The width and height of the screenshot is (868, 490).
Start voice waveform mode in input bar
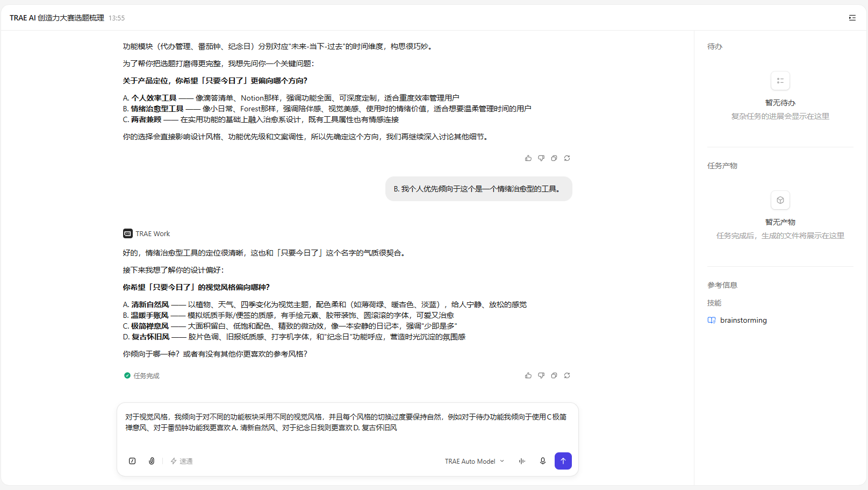click(x=522, y=461)
